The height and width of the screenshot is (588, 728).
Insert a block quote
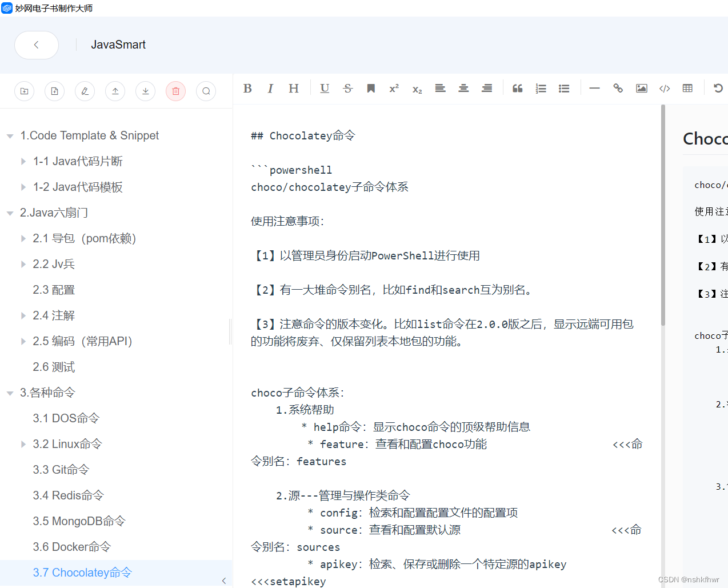pos(518,88)
